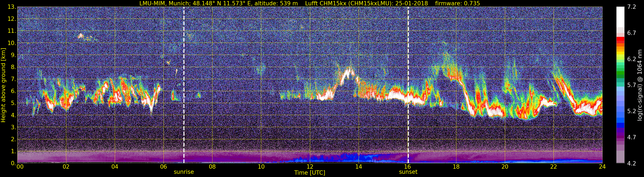This screenshot has height=177, width=644.
Task: Click the white segment at top of colorbar
Action: pos(620,17)
